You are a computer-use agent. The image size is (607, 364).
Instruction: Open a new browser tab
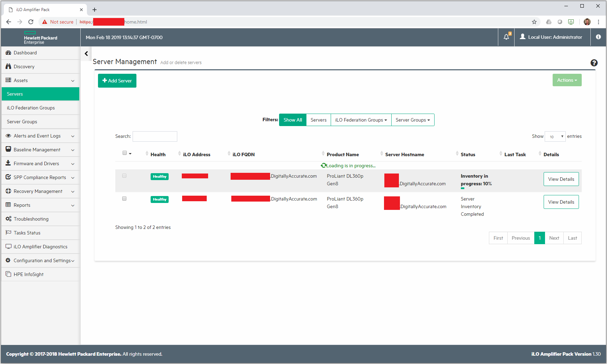95,10
